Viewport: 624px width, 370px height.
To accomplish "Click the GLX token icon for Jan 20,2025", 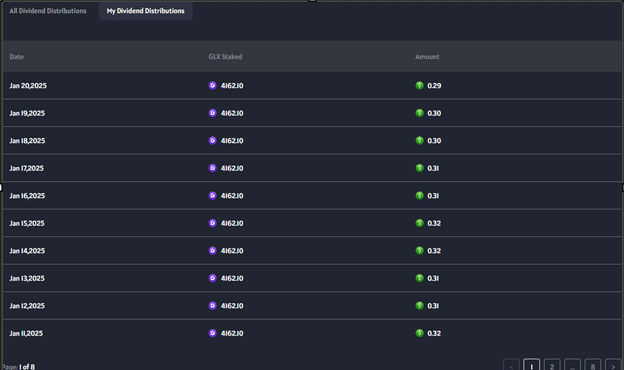I will point(213,86).
